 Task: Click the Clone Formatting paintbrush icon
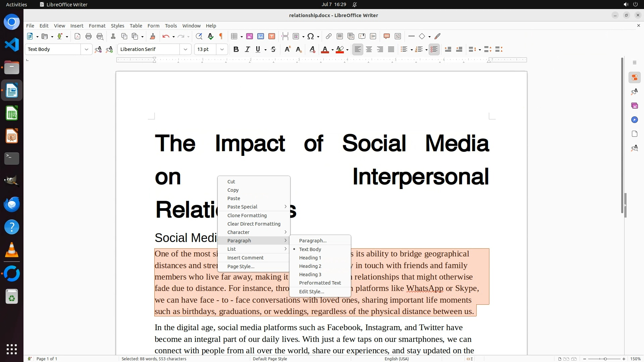pos(153,36)
